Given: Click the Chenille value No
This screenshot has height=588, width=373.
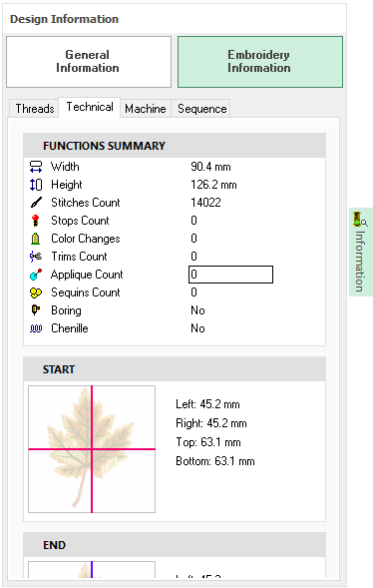Looking at the screenshot, I should [x=197, y=328].
